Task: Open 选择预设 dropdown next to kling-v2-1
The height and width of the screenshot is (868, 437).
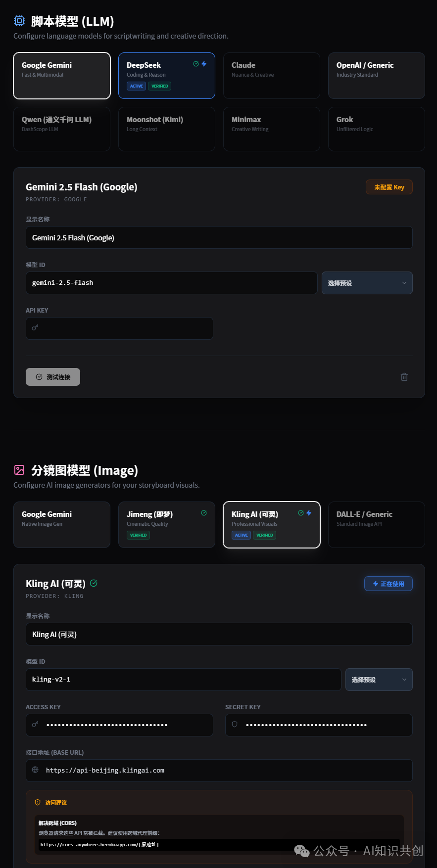Action: pos(379,680)
